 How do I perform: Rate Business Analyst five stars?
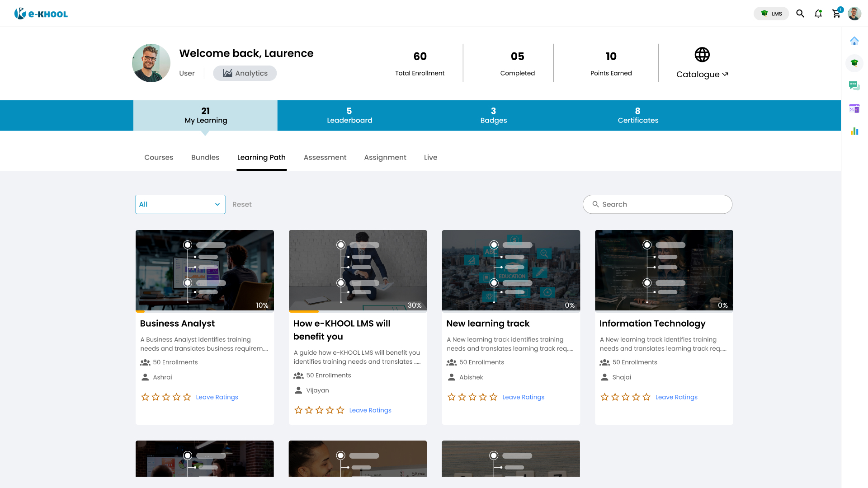[x=187, y=397]
